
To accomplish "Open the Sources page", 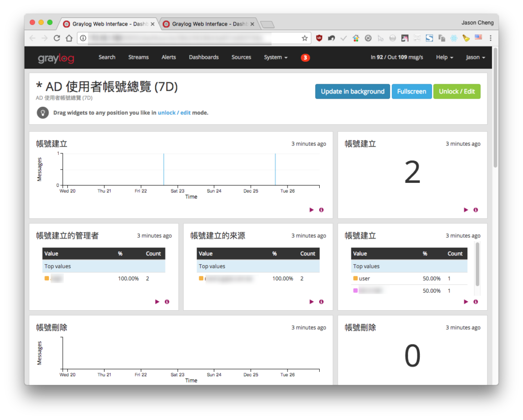I will (x=241, y=57).
